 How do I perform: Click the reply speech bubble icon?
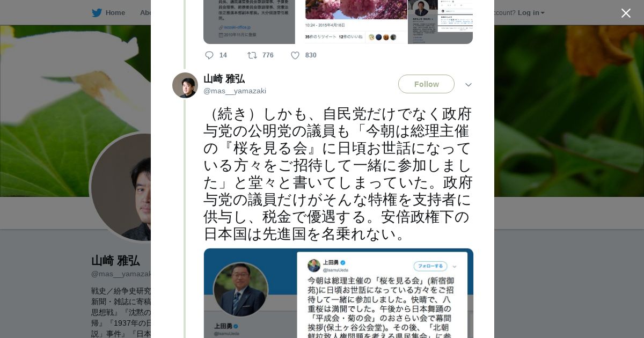[209, 55]
